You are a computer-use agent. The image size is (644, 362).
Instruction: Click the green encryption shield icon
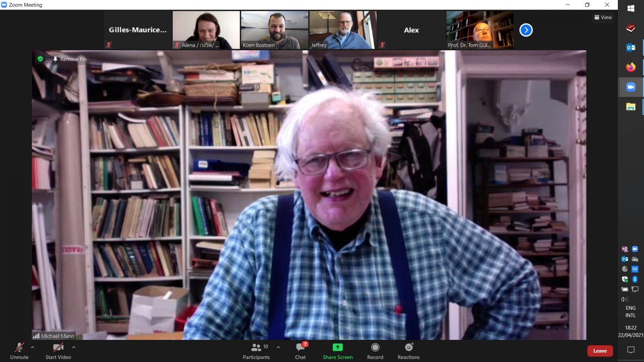40,59
